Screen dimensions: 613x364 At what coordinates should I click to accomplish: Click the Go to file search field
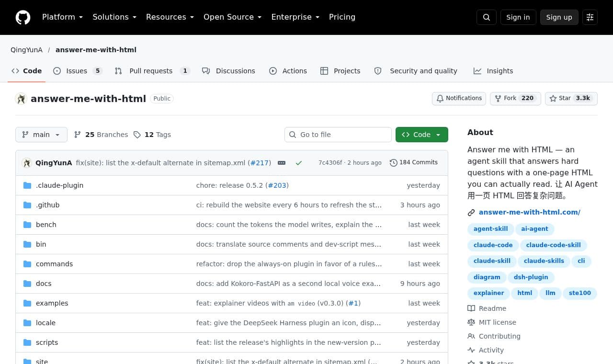338,135
